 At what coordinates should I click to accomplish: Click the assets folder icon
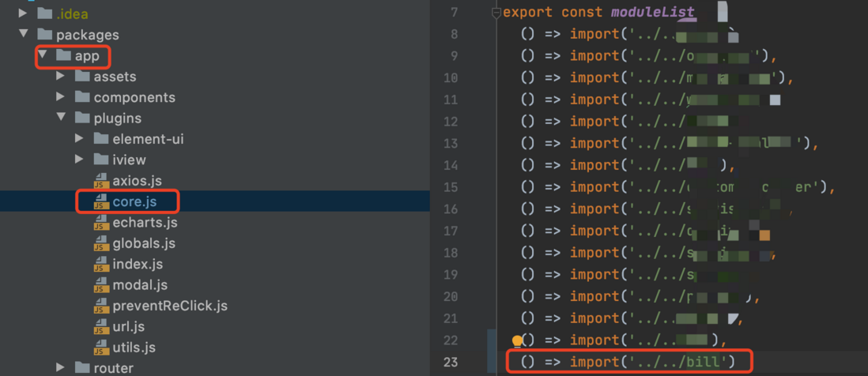coord(82,77)
